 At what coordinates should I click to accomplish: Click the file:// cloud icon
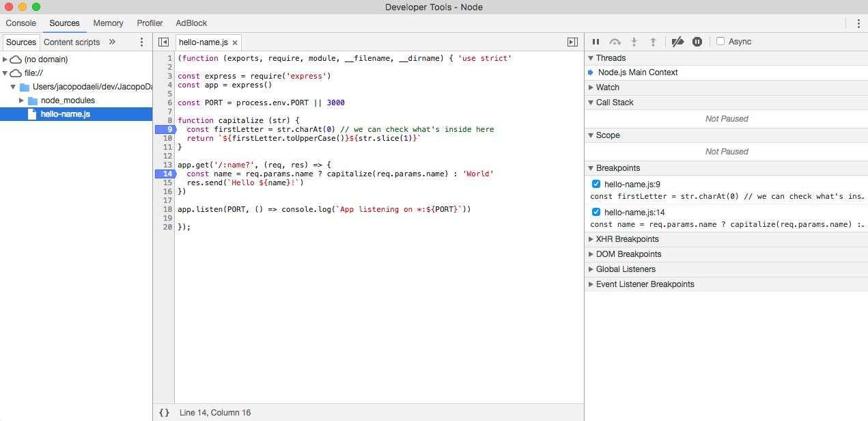coord(16,73)
